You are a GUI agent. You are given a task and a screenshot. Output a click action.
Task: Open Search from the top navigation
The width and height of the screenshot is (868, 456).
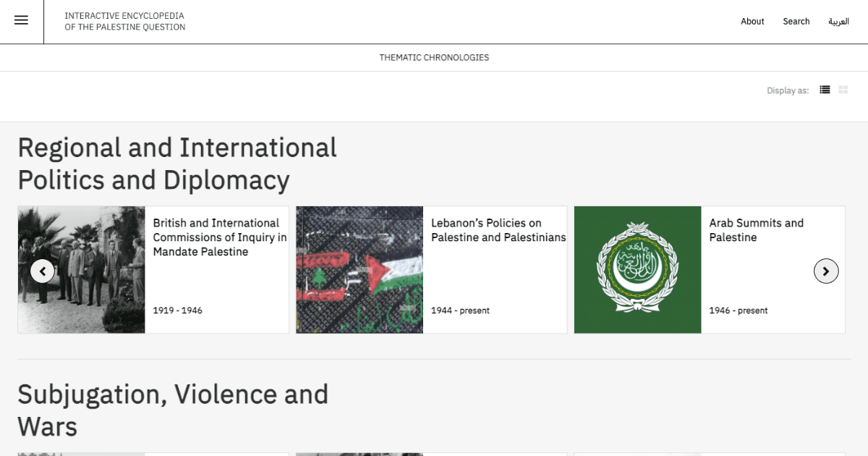[x=796, y=22]
